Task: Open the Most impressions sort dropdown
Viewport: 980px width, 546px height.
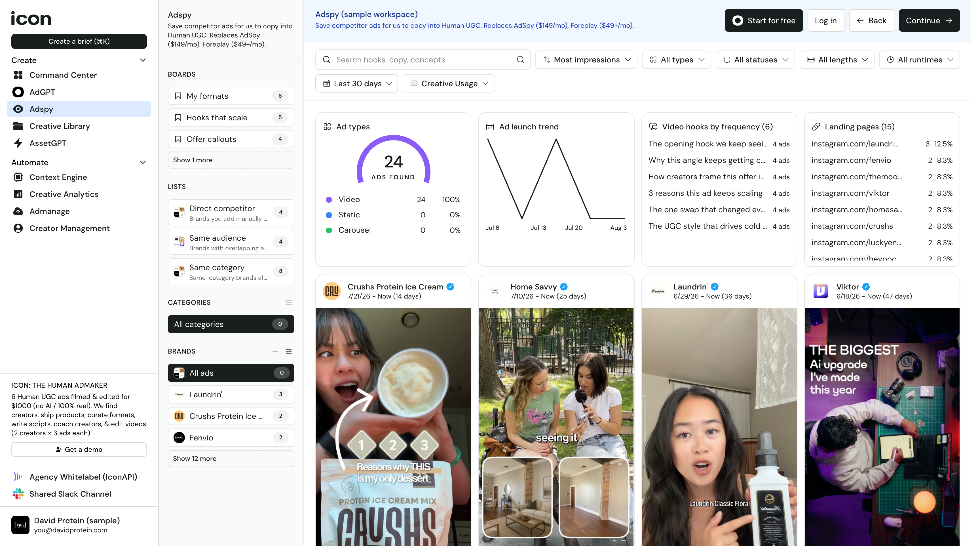Action: [x=586, y=60]
